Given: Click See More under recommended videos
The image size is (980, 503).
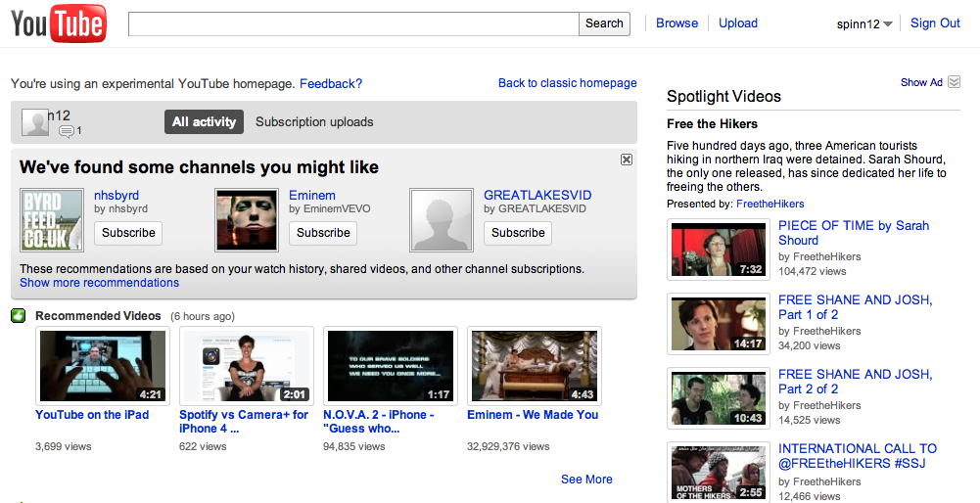Looking at the screenshot, I should (586, 480).
